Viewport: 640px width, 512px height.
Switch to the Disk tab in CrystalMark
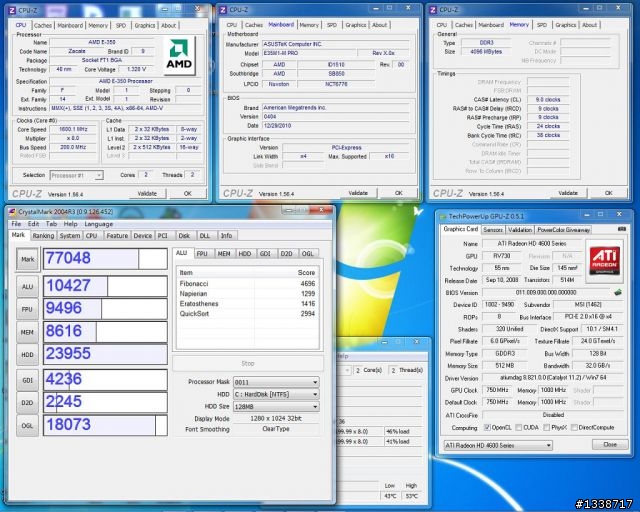click(x=184, y=236)
